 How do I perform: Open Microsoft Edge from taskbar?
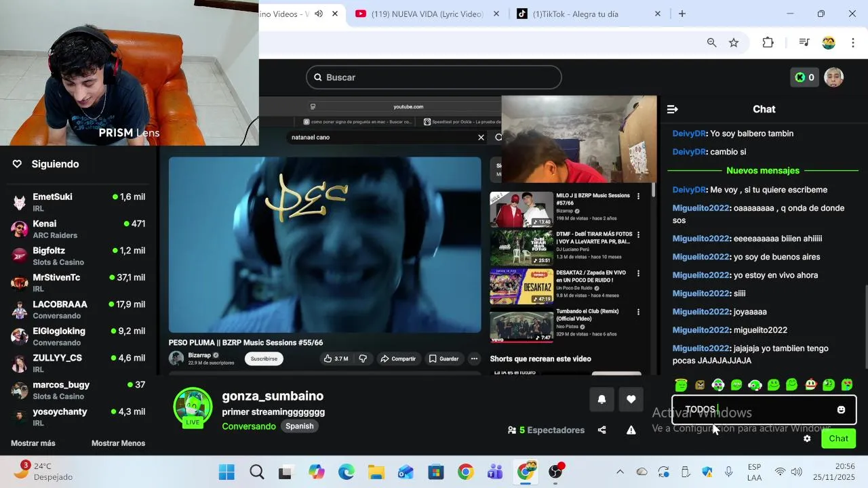[347, 472]
